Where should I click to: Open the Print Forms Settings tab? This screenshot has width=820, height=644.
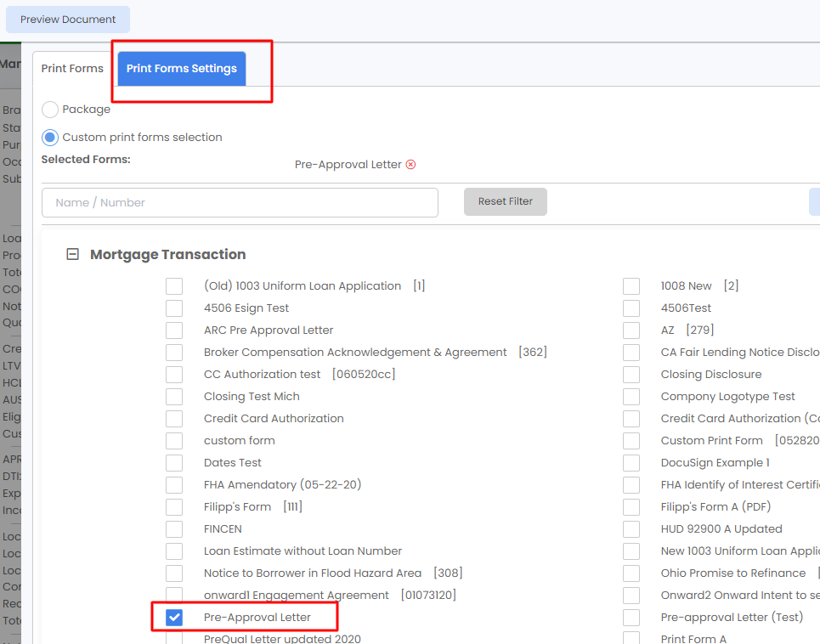[x=181, y=68]
